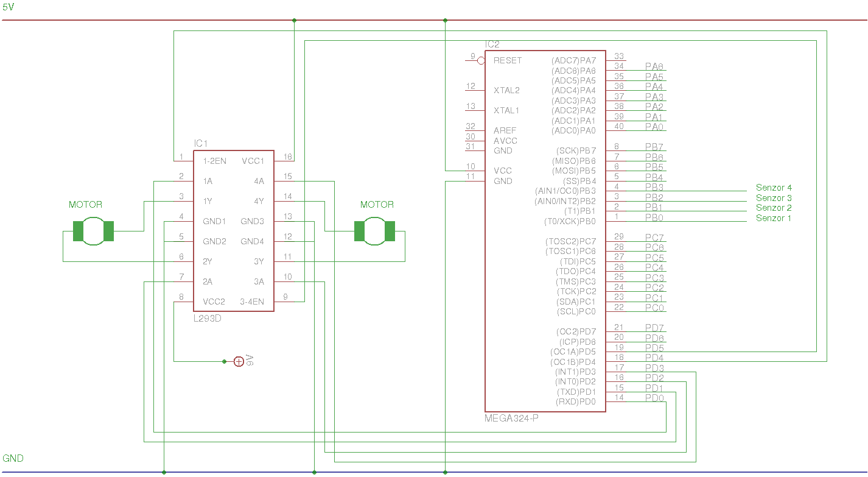Select the 4A pin name on L293D
This screenshot has height=477, width=868.
pyautogui.click(x=259, y=181)
